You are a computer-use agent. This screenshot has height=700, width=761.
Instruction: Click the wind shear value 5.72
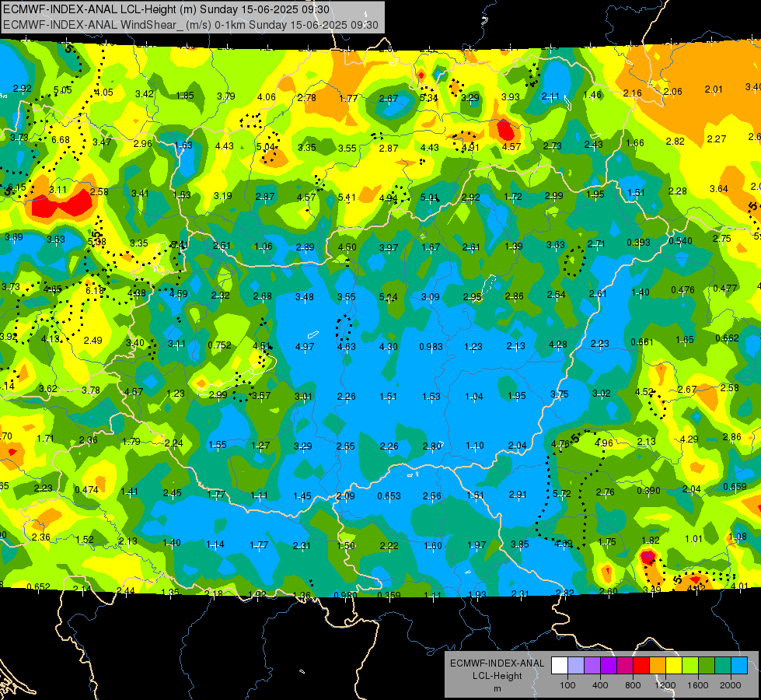(562, 494)
